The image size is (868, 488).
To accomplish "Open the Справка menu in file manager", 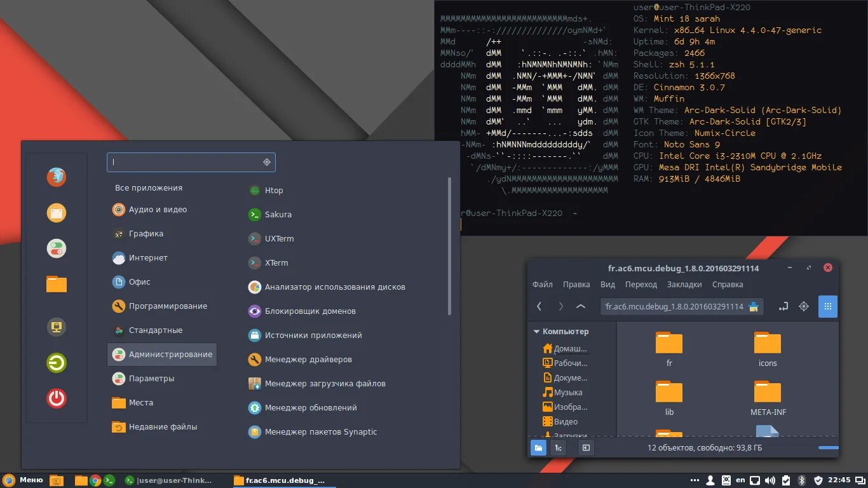I will (x=728, y=285).
